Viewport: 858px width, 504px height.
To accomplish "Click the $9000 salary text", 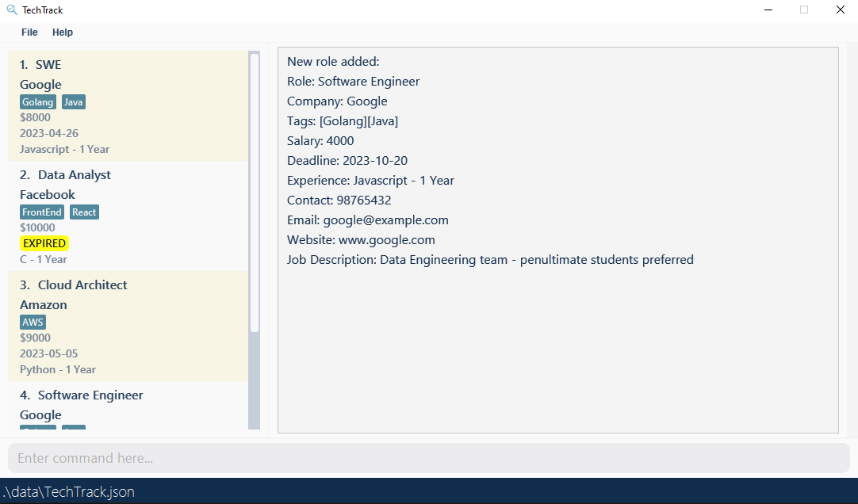I will pos(35,338).
